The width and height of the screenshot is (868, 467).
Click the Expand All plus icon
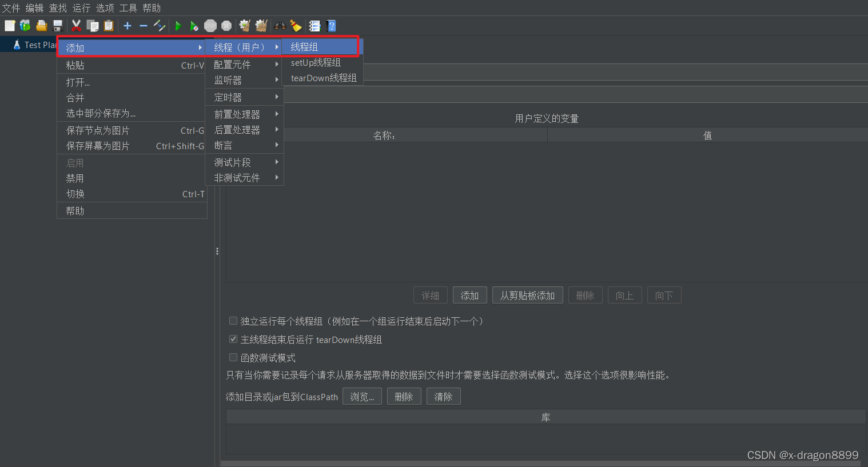coord(128,26)
